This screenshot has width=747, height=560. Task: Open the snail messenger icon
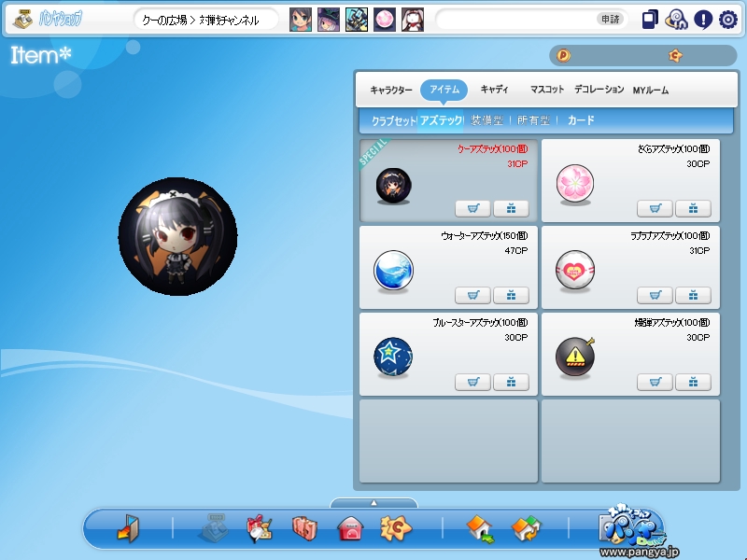676,20
